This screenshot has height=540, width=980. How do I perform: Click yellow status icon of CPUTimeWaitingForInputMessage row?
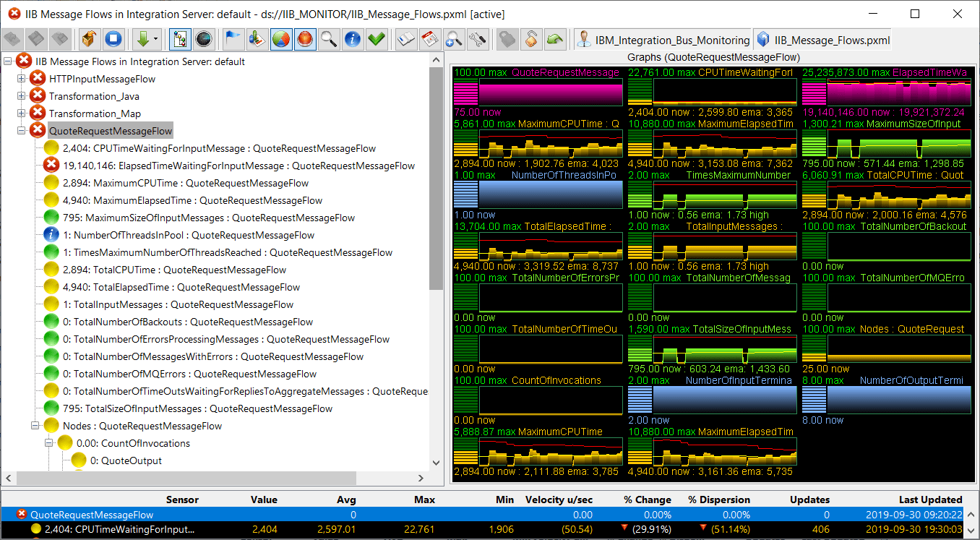click(x=51, y=148)
